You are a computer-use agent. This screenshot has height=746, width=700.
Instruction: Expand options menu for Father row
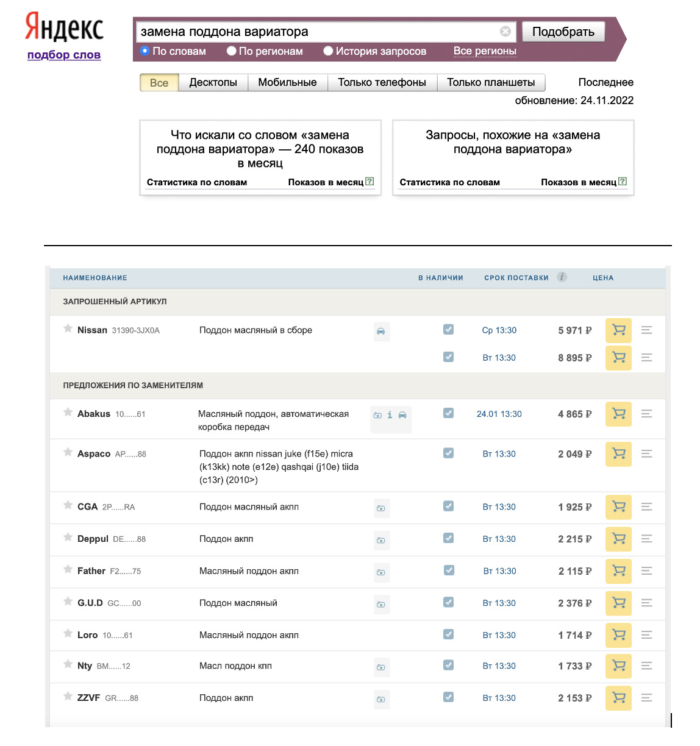[x=647, y=571]
